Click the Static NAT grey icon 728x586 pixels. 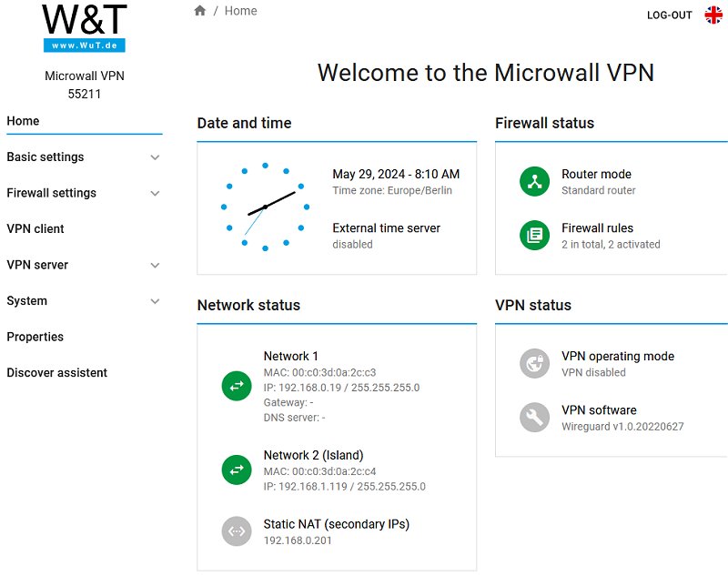(x=237, y=531)
